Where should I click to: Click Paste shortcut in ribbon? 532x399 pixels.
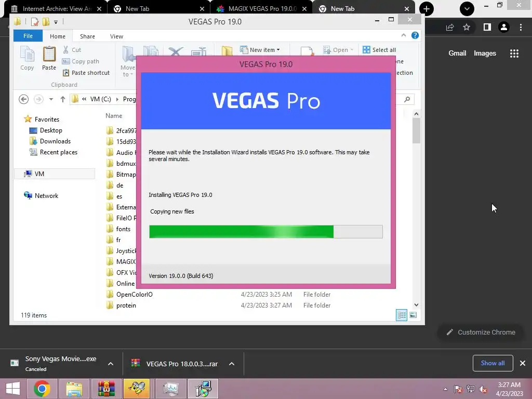pos(86,73)
